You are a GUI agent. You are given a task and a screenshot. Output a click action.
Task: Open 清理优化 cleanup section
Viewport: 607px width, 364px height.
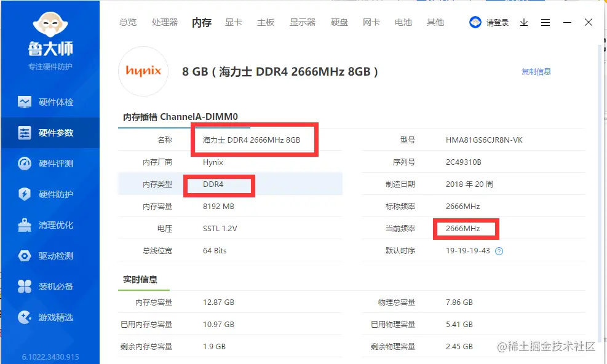50,225
